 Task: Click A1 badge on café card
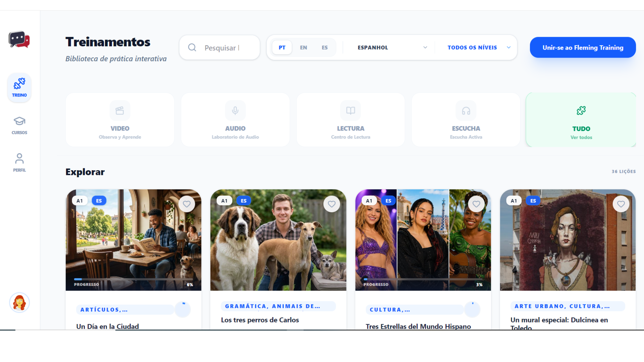(x=79, y=201)
